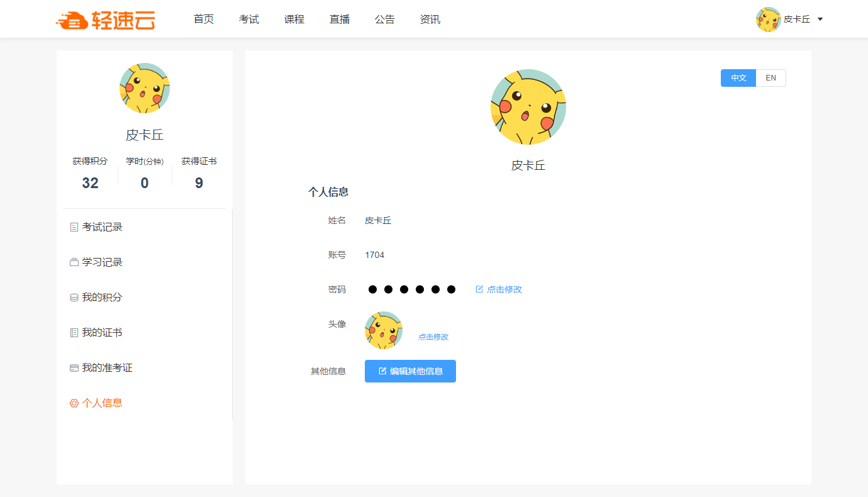Click the 点击修改 link beside the password
Viewport: 868px width, 497px height.
[504, 289]
